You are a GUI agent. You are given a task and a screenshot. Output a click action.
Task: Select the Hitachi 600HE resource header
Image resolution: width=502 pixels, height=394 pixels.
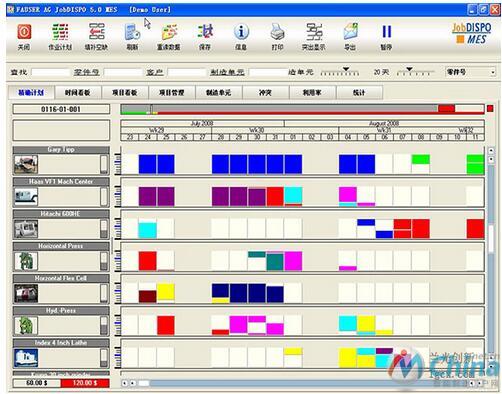click(x=61, y=214)
